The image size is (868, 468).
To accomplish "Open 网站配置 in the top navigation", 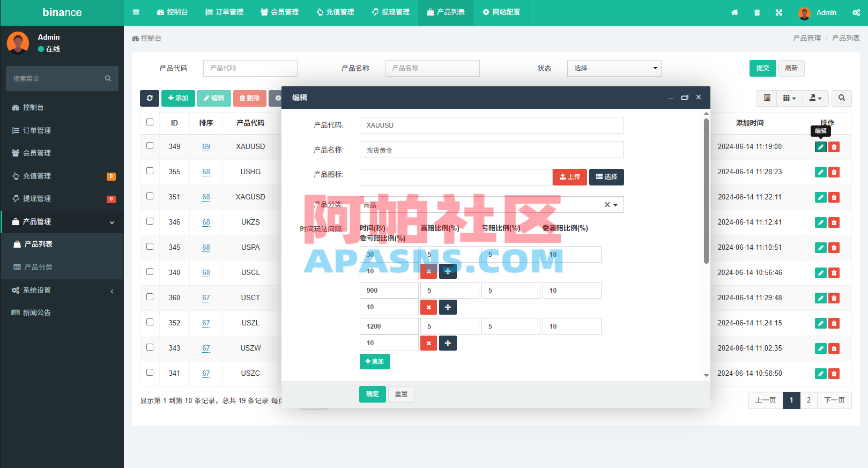I will [x=501, y=12].
